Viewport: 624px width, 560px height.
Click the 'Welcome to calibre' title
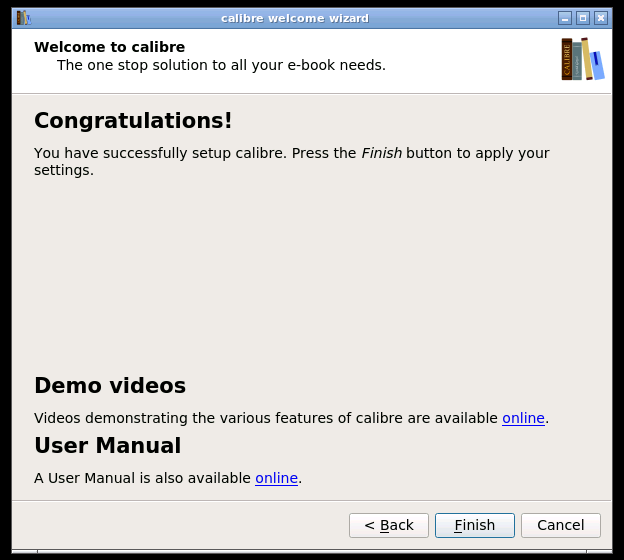(109, 47)
